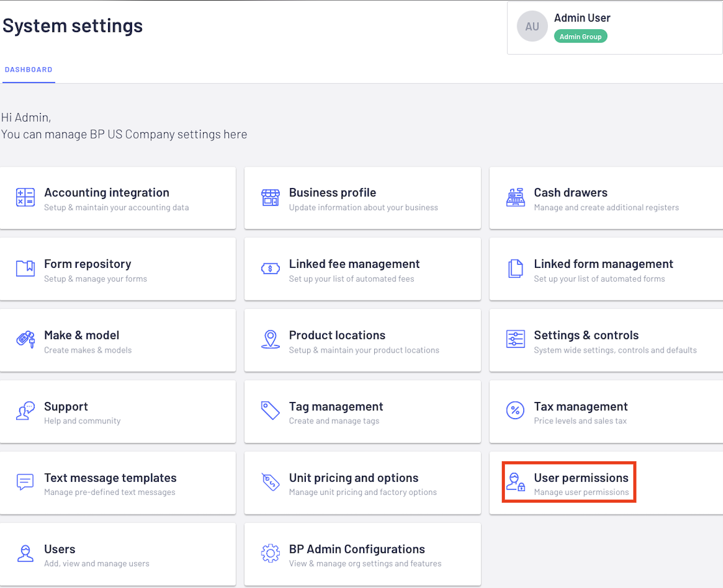Click the Form repository bookmark folder icon
Viewport: 723px width, 588px height.
click(x=25, y=268)
